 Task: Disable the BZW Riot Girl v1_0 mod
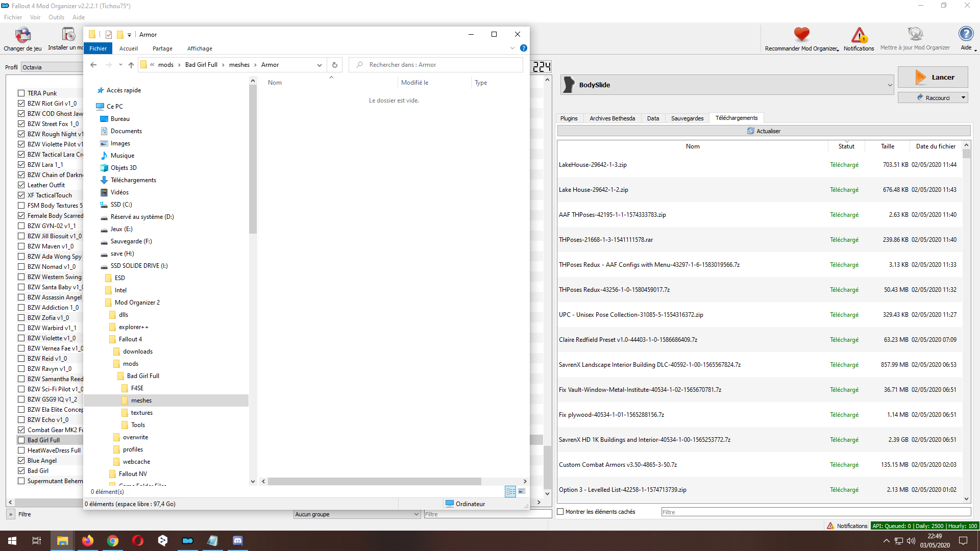point(21,104)
